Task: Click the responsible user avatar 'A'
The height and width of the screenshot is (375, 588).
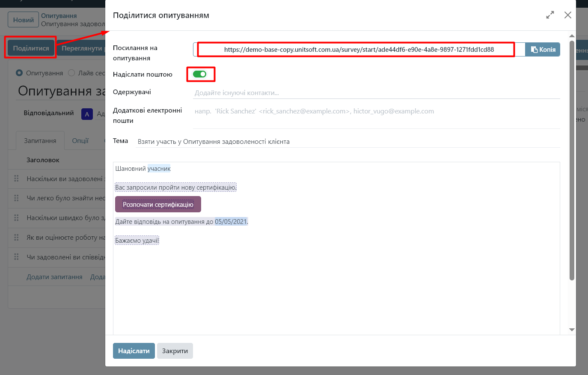Action: (87, 114)
